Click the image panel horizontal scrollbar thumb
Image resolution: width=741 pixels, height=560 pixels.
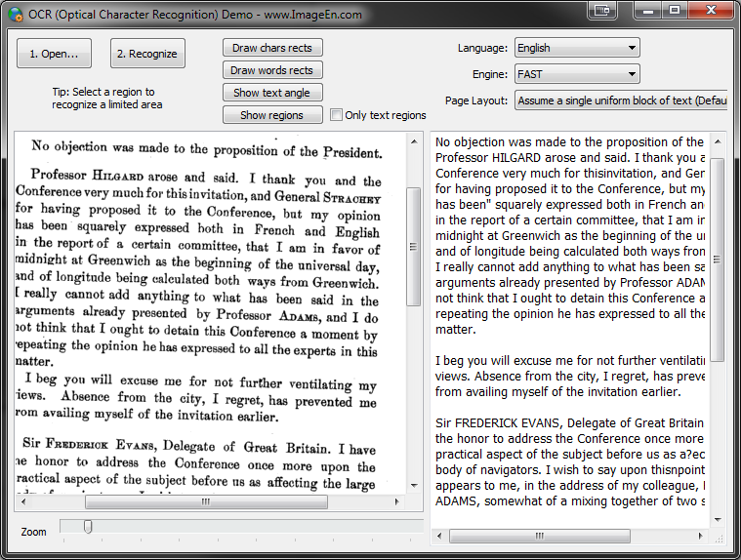click(206, 501)
